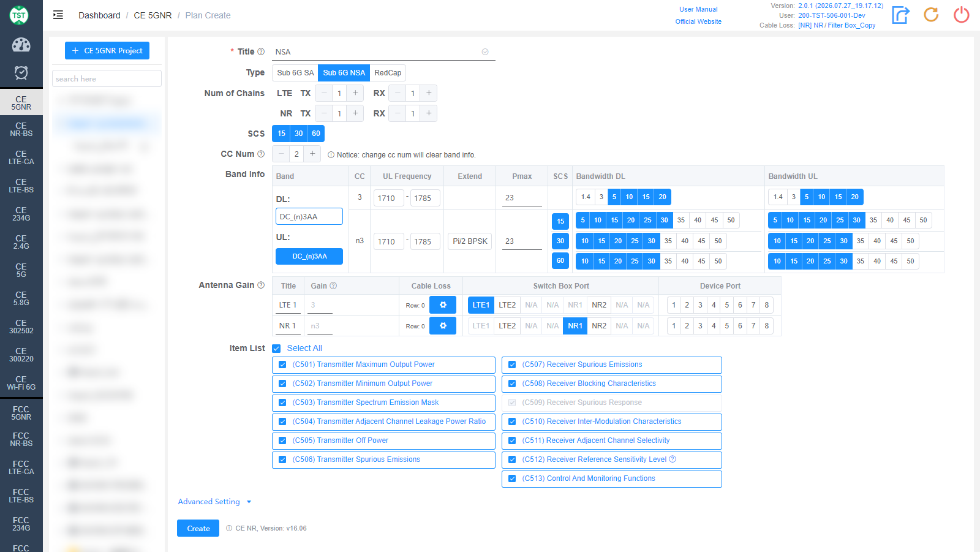This screenshot has height=552, width=980.
Task: Click the blue export share icon
Action: point(900,15)
